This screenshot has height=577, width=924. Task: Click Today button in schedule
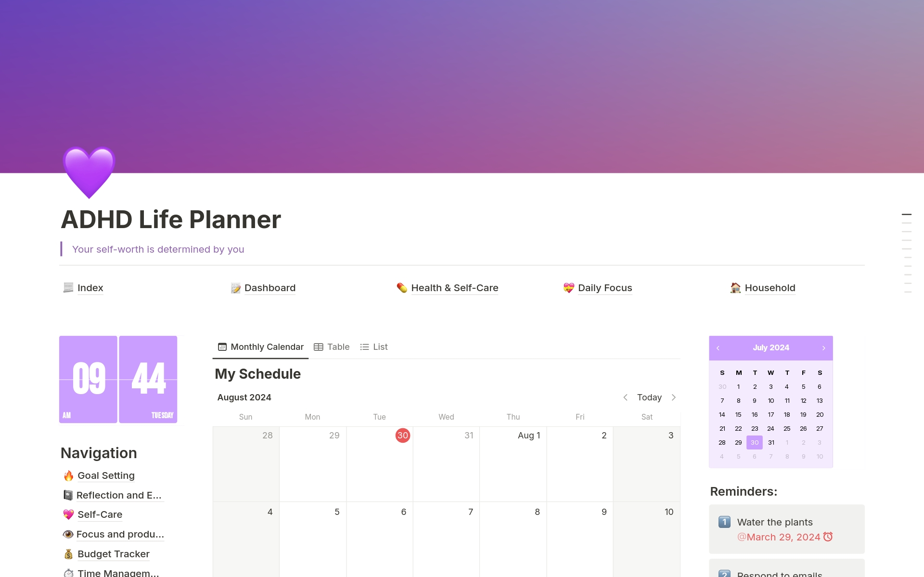tap(648, 397)
